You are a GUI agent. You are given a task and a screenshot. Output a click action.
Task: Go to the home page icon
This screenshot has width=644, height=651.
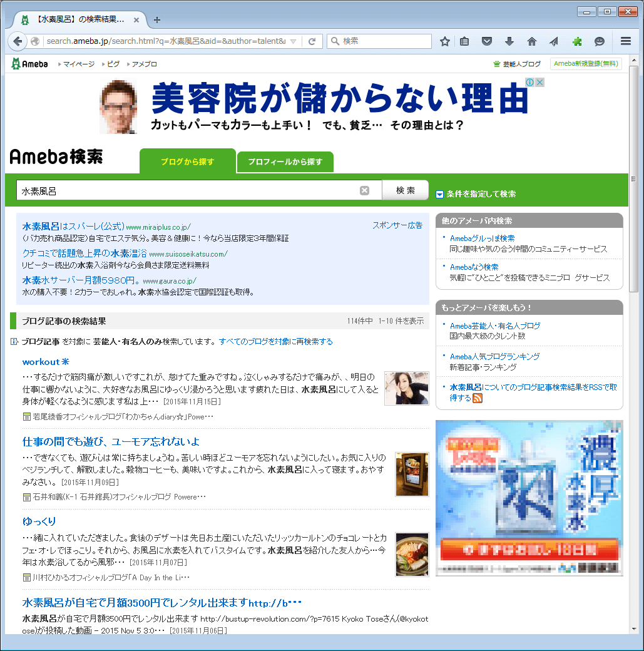coord(531,41)
